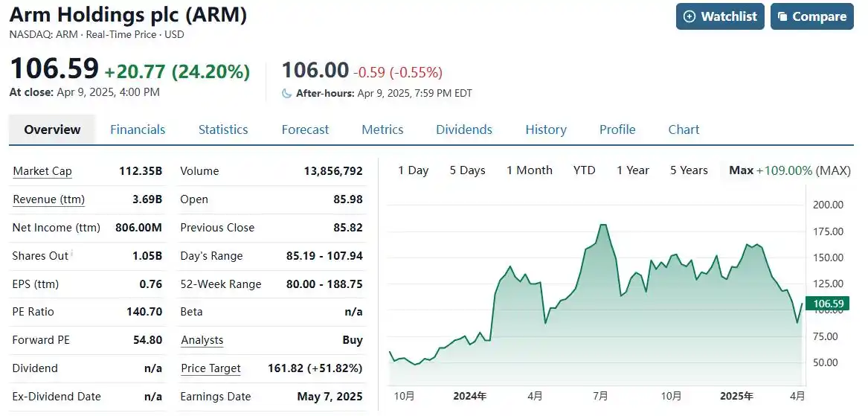Image resolution: width=868 pixels, height=416 pixels.
Task: Click the Revenue (ttm) link
Action: point(48,199)
